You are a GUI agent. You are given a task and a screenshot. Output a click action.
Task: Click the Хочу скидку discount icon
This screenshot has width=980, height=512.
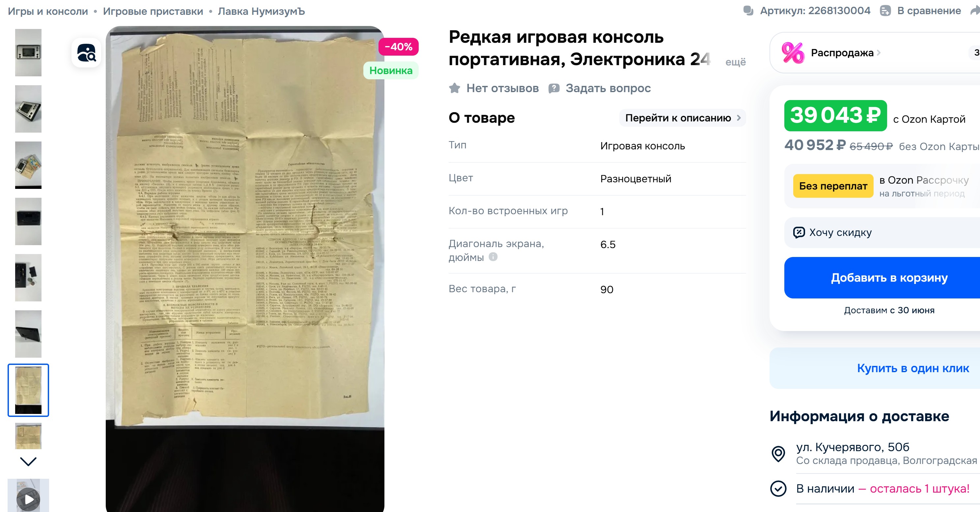[799, 232]
